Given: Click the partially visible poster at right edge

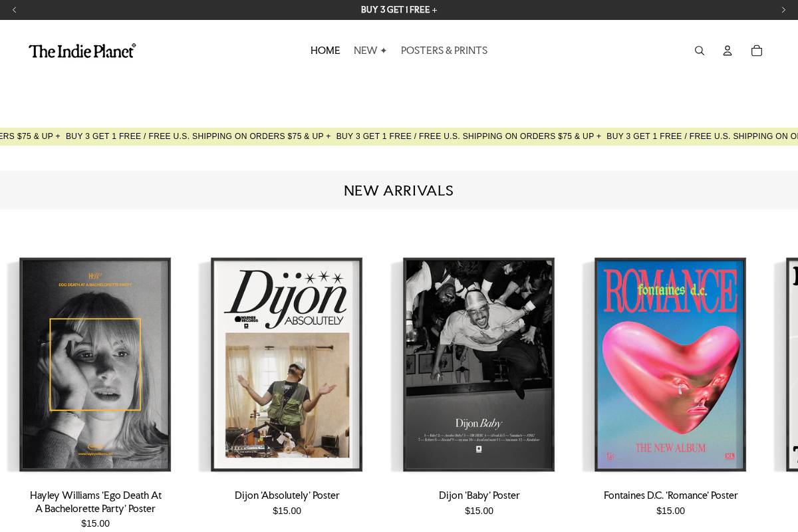Looking at the screenshot, I should pyautogui.click(x=788, y=364).
